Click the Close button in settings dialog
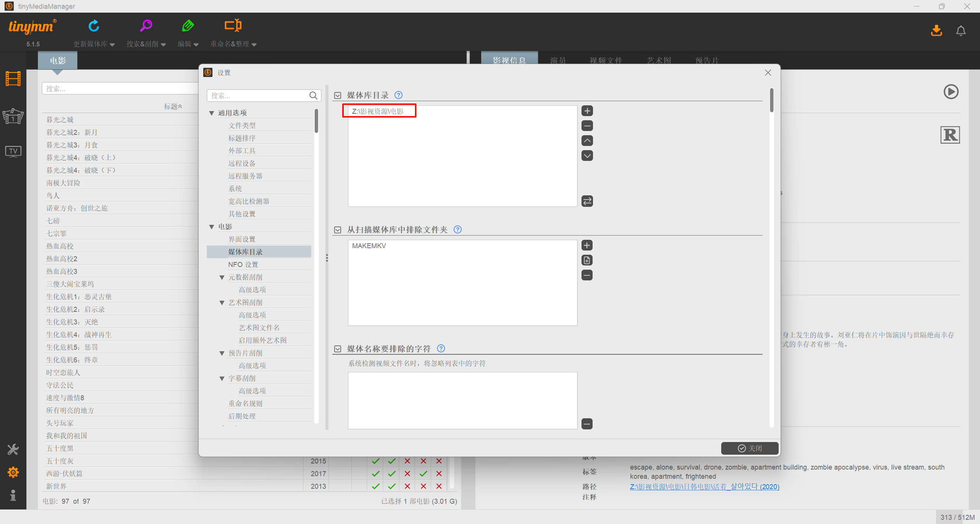Viewport: 980px width, 524px height. (750, 448)
